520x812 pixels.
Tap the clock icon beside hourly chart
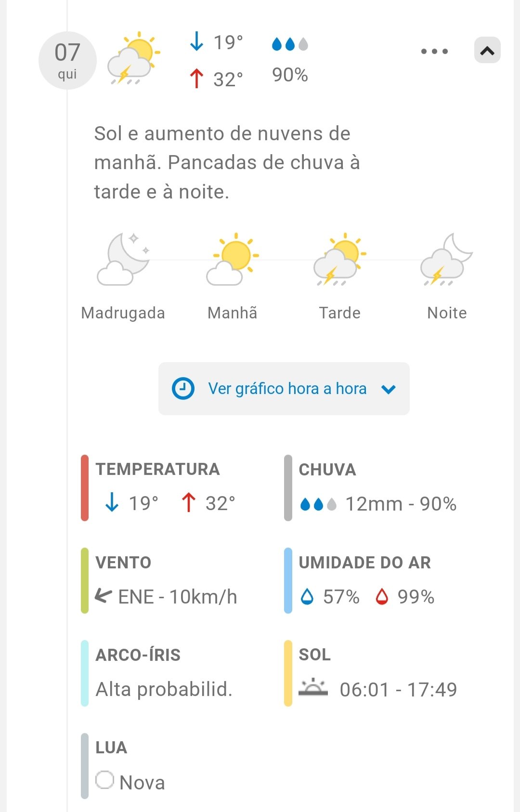point(183,389)
